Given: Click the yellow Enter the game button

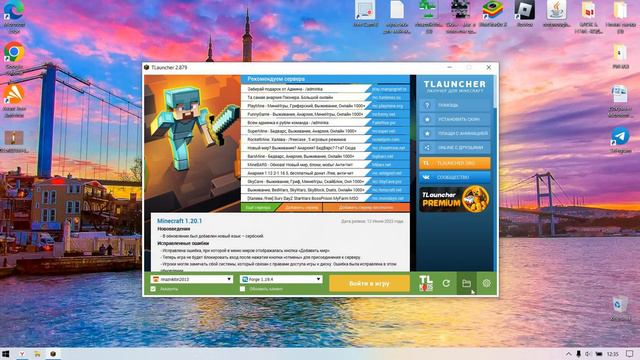Looking at the screenshot, I should click(x=369, y=283).
